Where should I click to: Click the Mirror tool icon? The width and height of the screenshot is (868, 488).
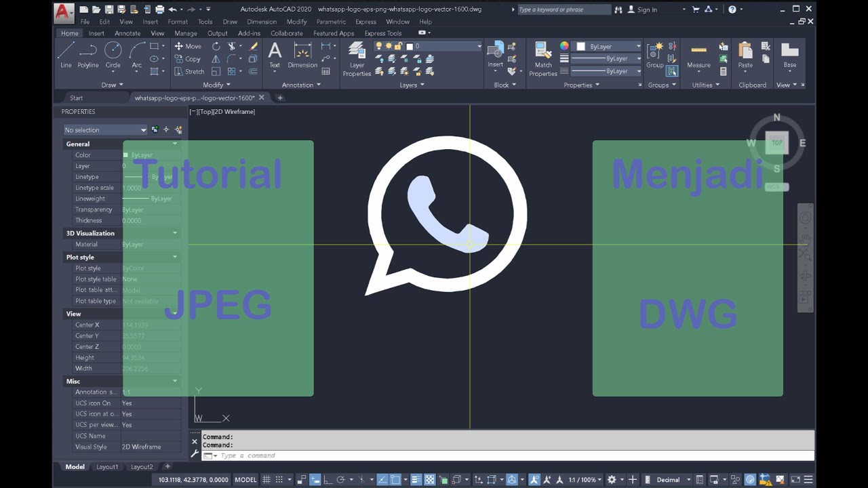[216, 59]
